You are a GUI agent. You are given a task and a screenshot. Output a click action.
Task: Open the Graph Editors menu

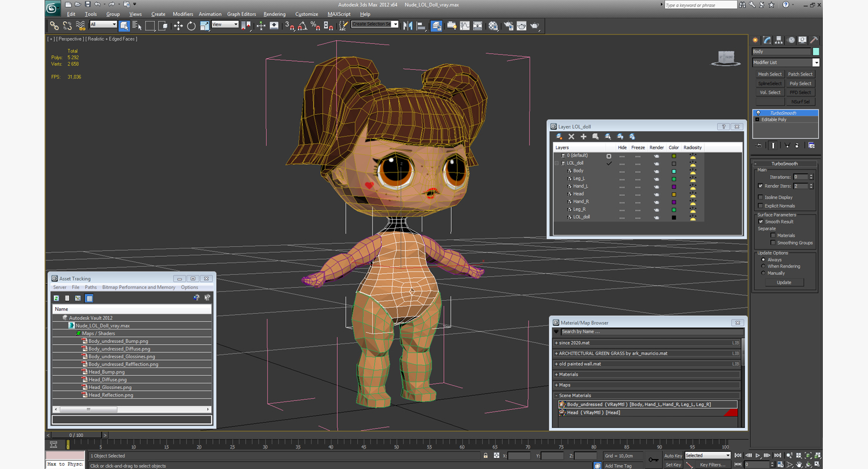pos(242,14)
